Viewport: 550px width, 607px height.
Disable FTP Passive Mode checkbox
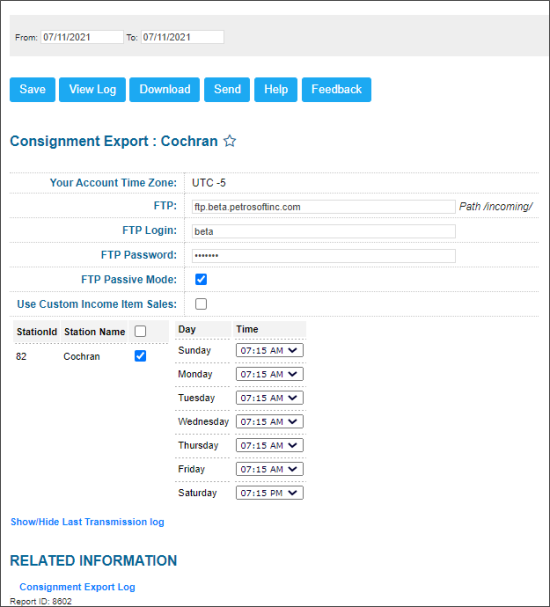click(201, 279)
